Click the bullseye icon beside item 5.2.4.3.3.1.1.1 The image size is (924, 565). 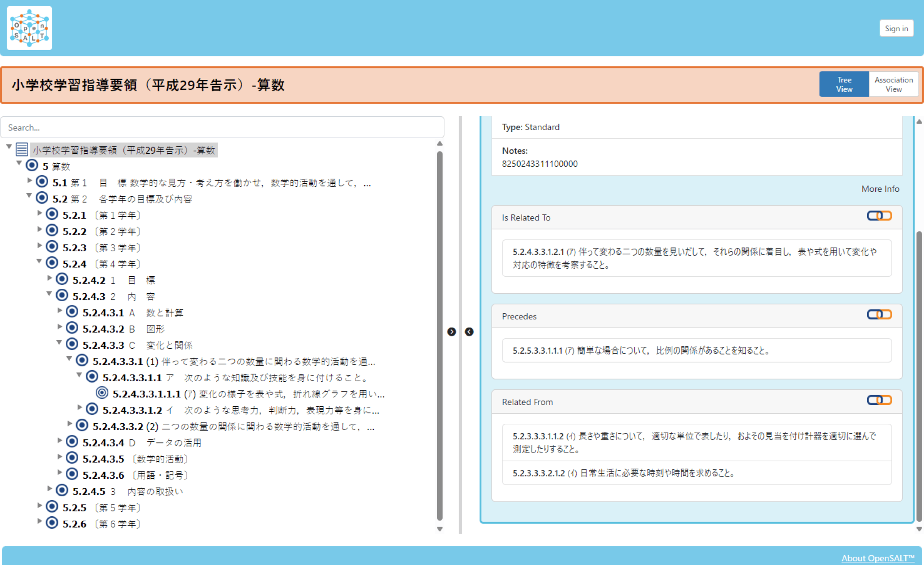pyautogui.click(x=101, y=393)
